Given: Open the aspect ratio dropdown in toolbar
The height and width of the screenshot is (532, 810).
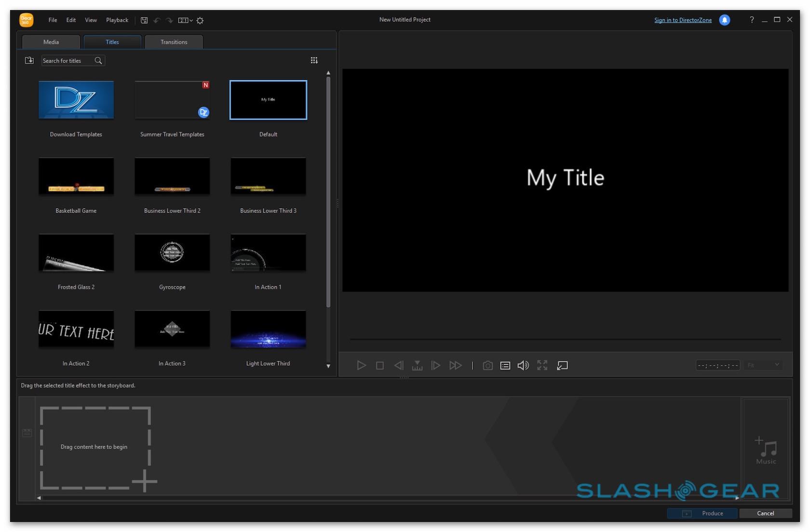Looking at the screenshot, I should (185, 20).
